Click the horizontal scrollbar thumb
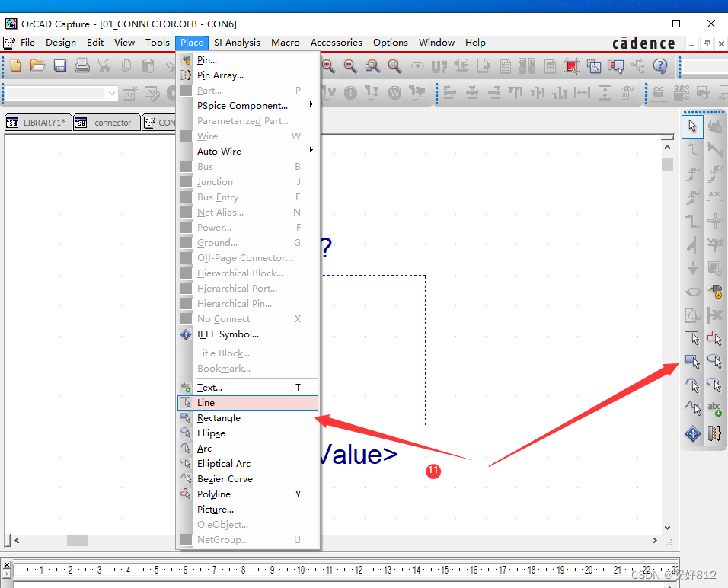 [77, 540]
